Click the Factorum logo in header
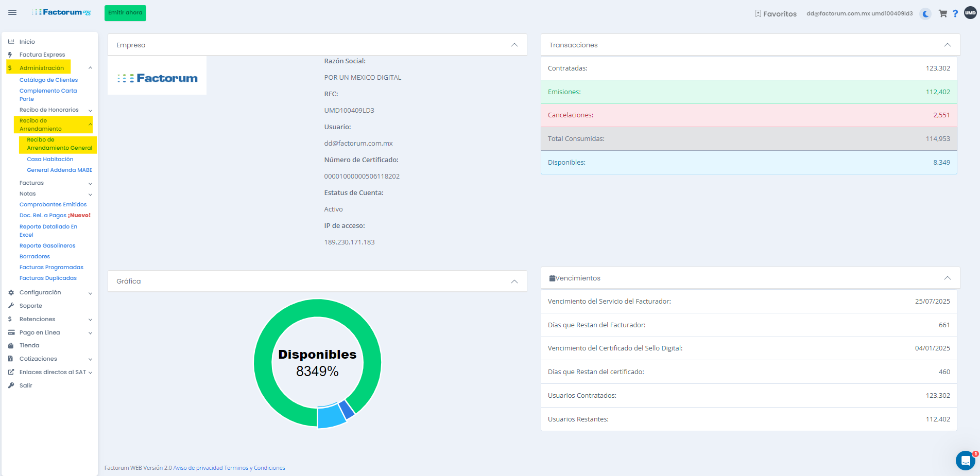The height and width of the screenshot is (476, 980). [61, 12]
